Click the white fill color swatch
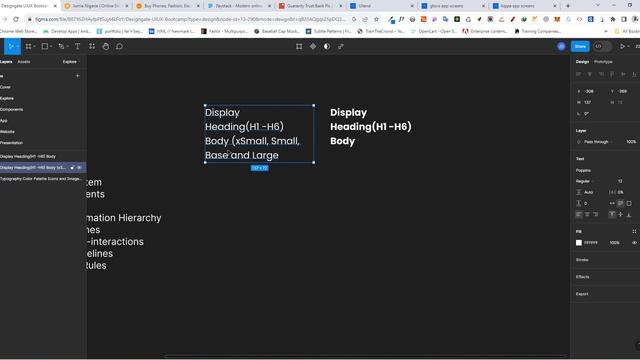Screen dimensions: 640x360 pos(579,242)
